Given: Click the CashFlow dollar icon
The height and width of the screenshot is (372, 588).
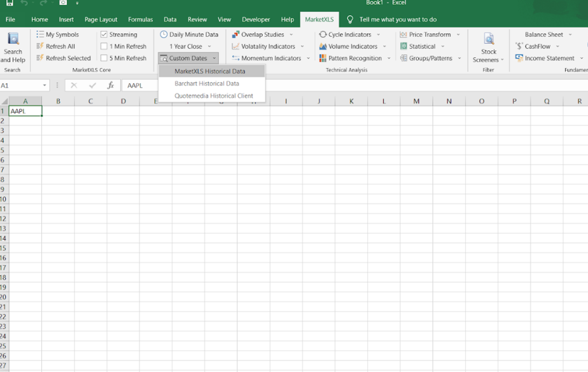Looking at the screenshot, I should point(519,46).
